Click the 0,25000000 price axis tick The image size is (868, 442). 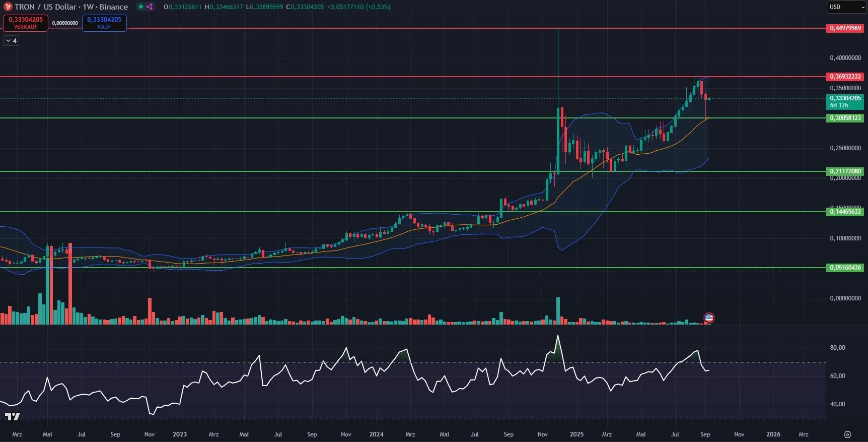(x=845, y=148)
